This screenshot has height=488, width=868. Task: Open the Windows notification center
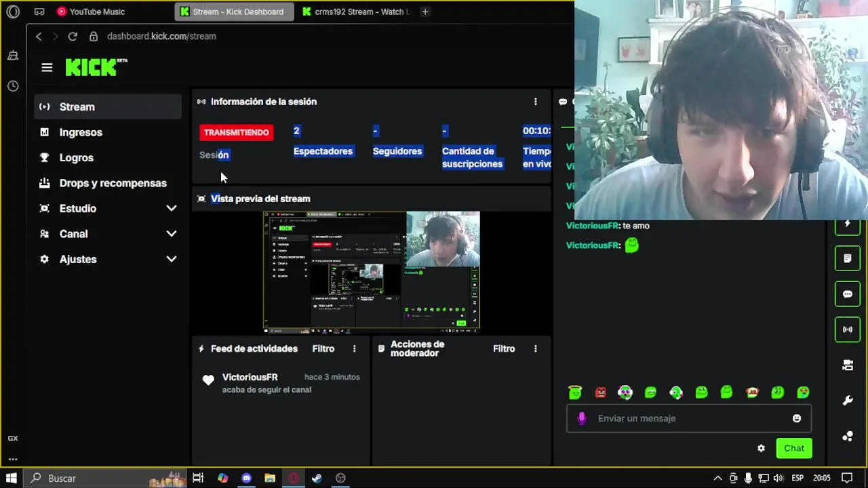click(x=846, y=478)
